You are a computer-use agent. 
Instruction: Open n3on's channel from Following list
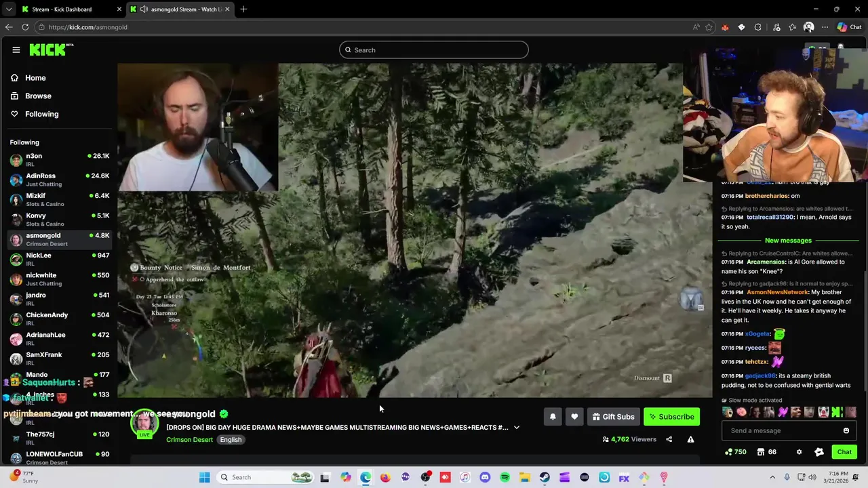click(60, 160)
